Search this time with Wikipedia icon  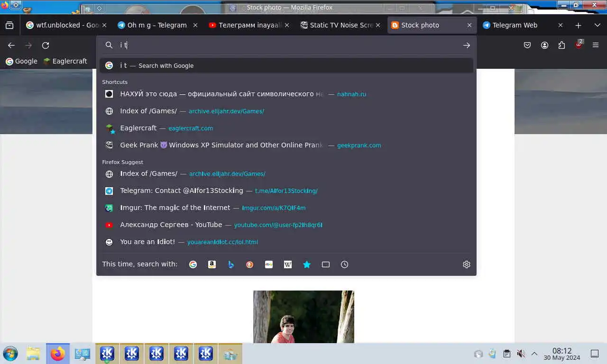click(288, 264)
